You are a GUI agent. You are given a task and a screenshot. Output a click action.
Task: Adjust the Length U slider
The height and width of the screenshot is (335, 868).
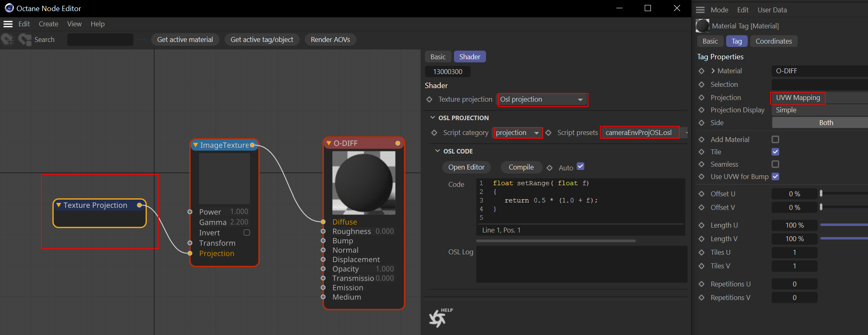(844, 225)
